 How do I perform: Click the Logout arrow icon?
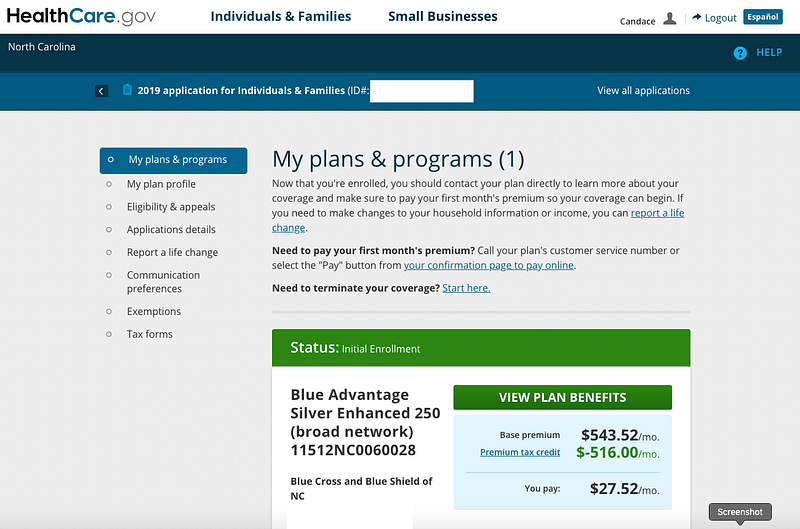point(696,17)
